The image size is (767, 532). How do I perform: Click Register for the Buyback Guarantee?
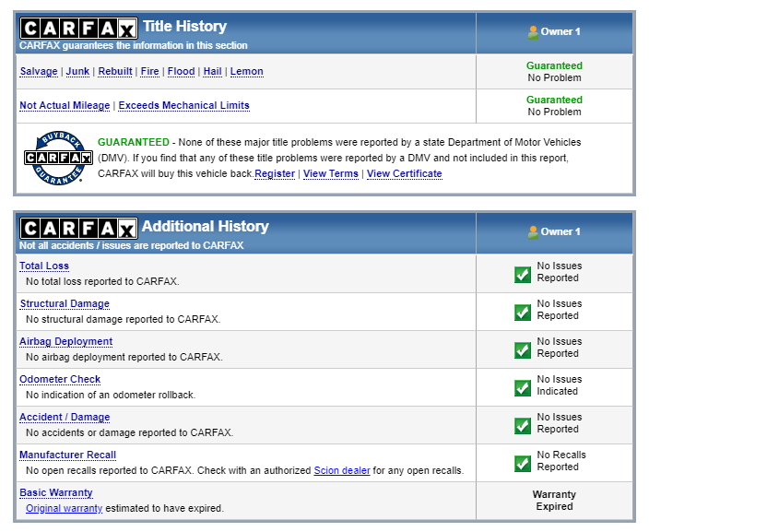[275, 173]
